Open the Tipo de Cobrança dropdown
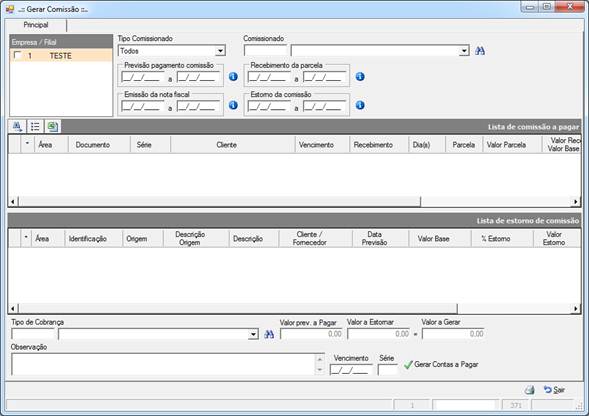This screenshot has width=589, height=416. tap(254, 334)
